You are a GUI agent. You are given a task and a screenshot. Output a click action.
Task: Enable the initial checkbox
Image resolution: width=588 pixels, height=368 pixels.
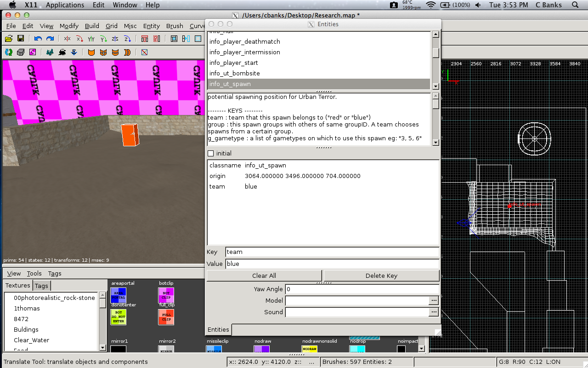[211, 153]
